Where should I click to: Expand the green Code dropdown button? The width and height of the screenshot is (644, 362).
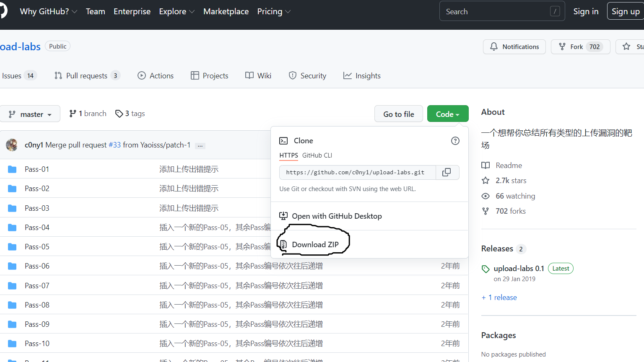[448, 114]
